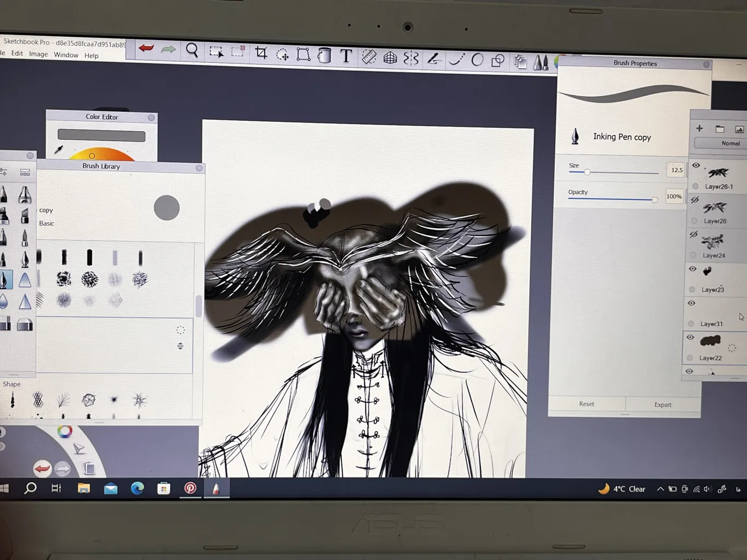Click the brush Opacity slider handle
The width and height of the screenshot is (747, 560).
click(x=655, y=200)
